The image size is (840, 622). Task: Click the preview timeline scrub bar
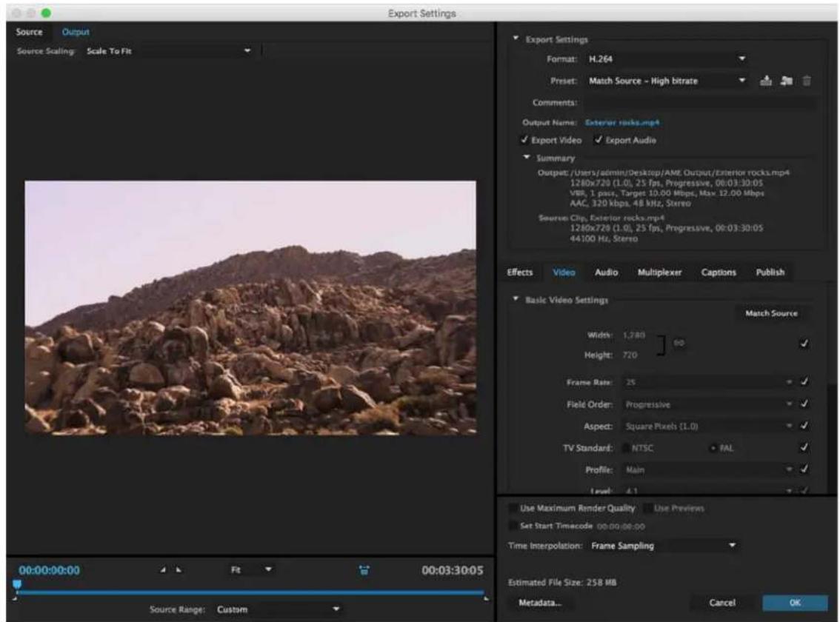(250, 592)
